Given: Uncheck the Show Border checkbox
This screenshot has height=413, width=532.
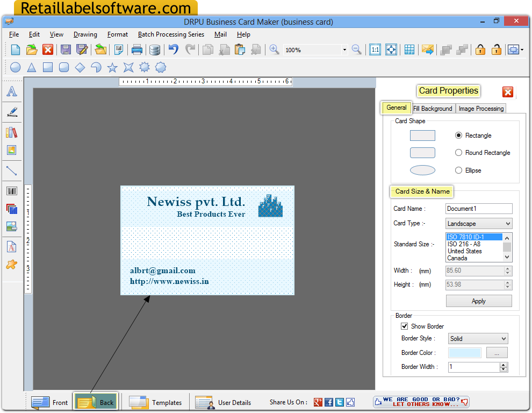Looking at the screenshot, I should pyautogui.click(x=404, y=326).
